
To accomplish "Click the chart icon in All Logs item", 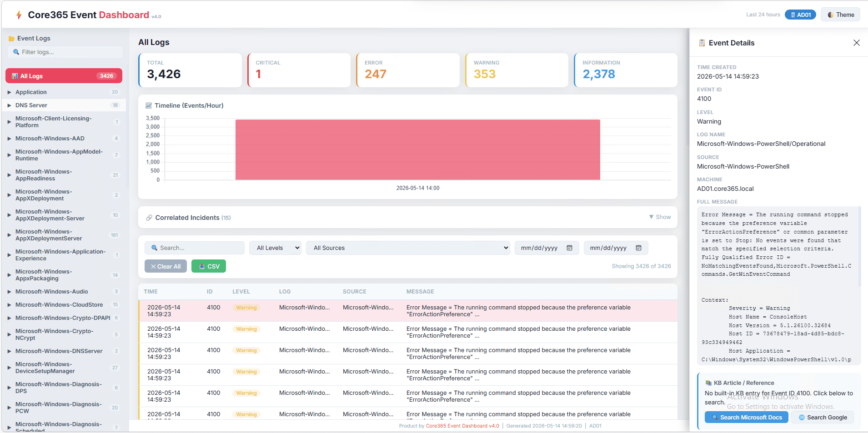I will 15,76.
